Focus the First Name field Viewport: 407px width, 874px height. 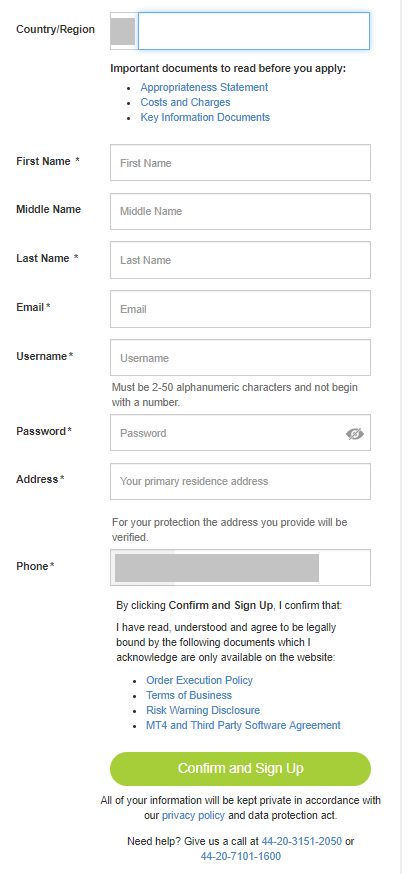tap(240, 163)
